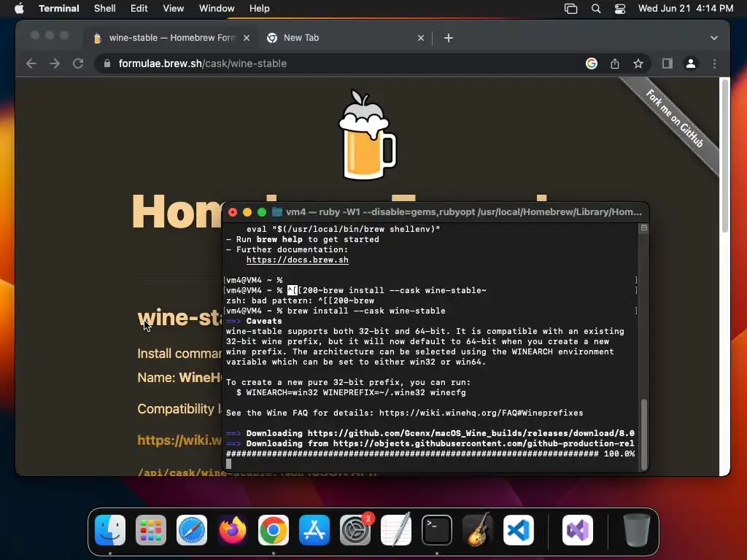This screenshot has width=747, height=560.
Task: Click the download progress bar at 100.0%
Action: pyautogui.click(x=430, y=454)
